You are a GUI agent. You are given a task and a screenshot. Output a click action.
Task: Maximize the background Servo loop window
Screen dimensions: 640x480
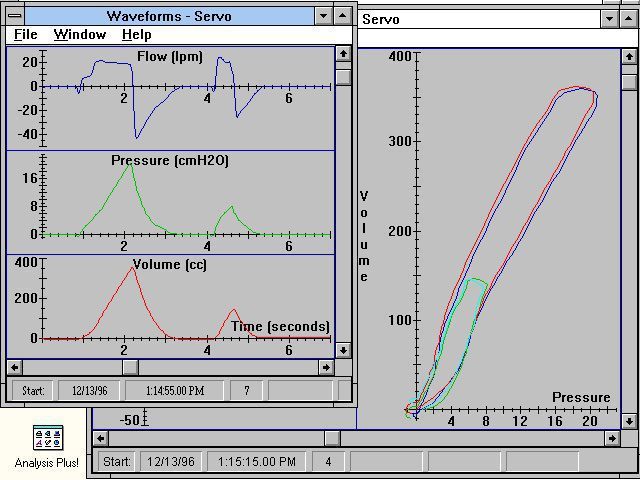click(629, 19)
